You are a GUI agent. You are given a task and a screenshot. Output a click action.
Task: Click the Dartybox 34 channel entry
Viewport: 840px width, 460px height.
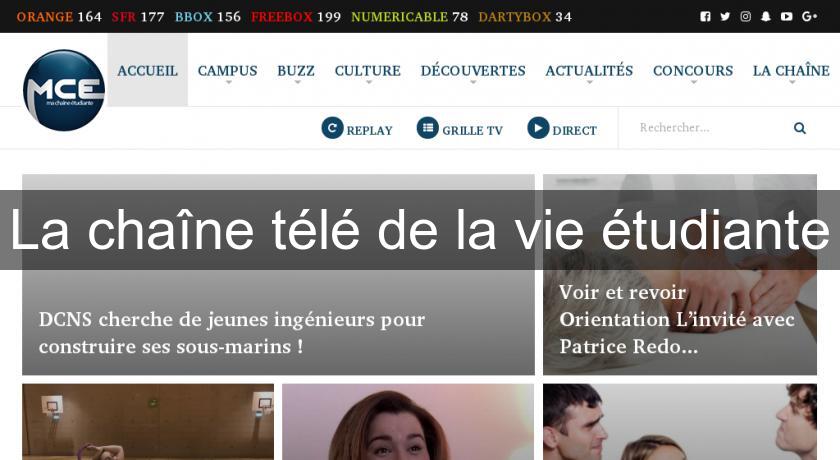click(525, 17)
